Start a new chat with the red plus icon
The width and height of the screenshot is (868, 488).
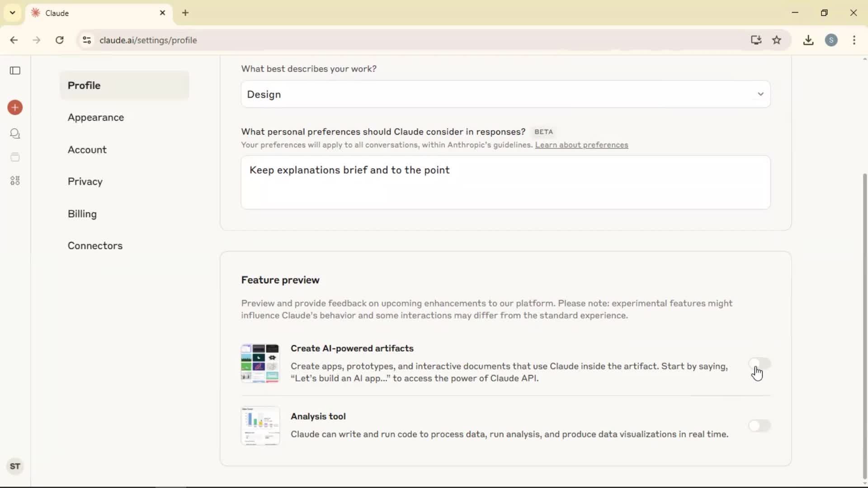[15, 108]
